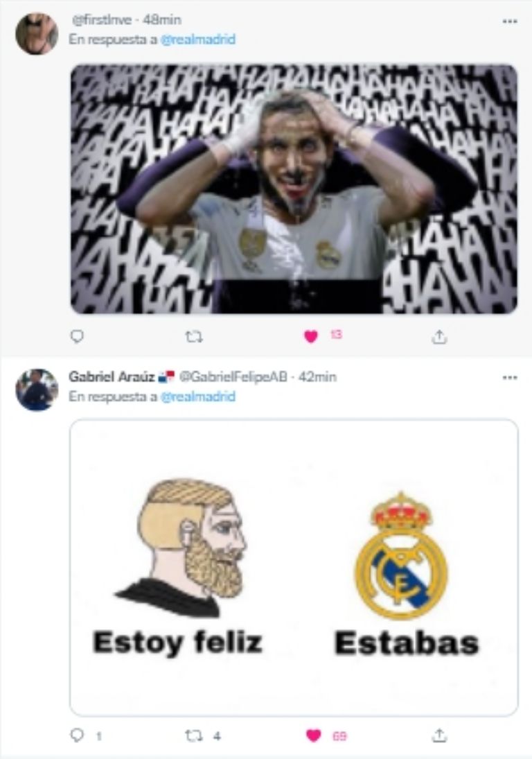This screenshot has width=532, height=759.
Task: Follow @realmadrid link in Gabriel's tweet
Action: 198,396
